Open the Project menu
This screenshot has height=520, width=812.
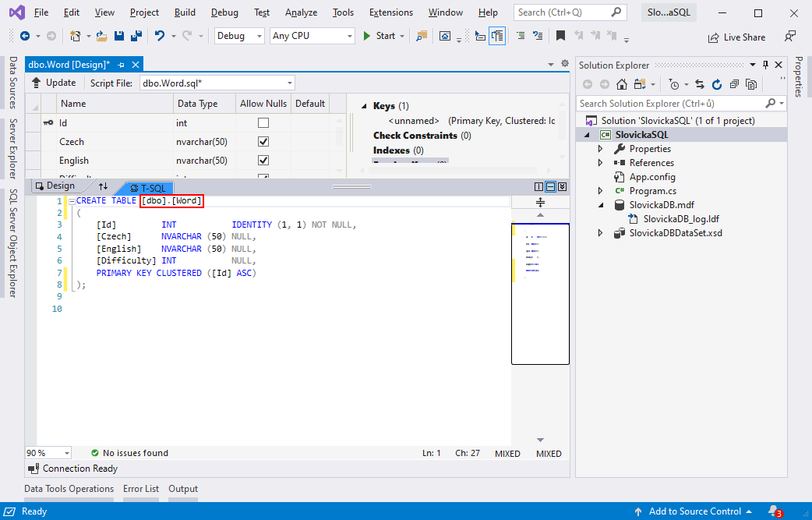[144, 12]
